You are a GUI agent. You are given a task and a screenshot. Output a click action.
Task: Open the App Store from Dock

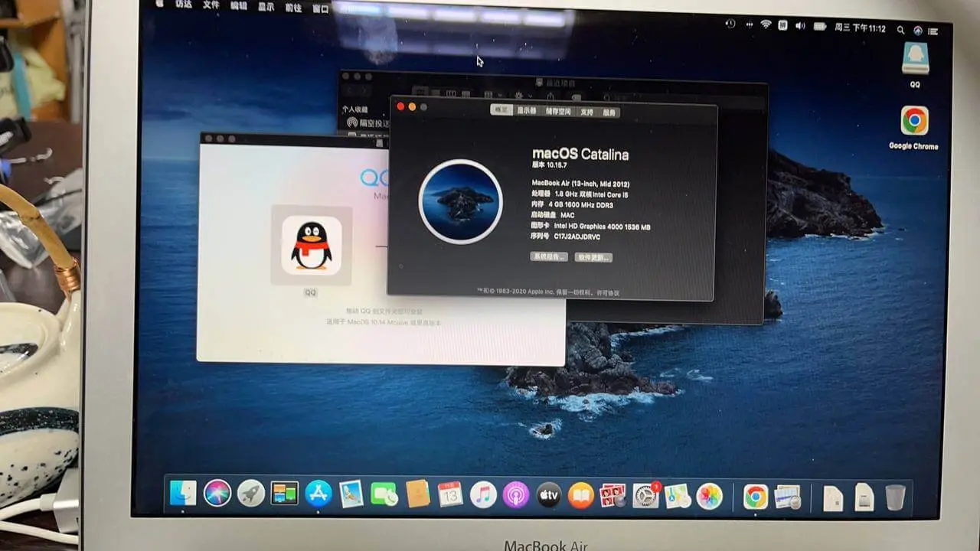(318, 494)
